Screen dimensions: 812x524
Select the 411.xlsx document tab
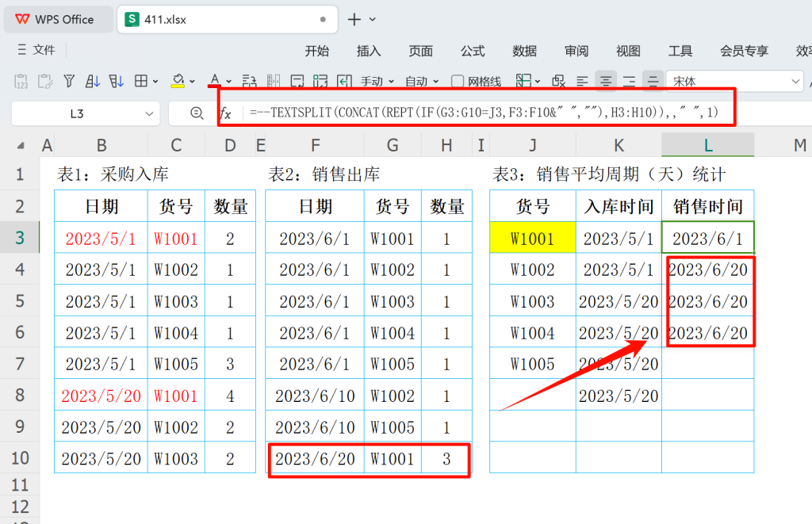[228, 20]
